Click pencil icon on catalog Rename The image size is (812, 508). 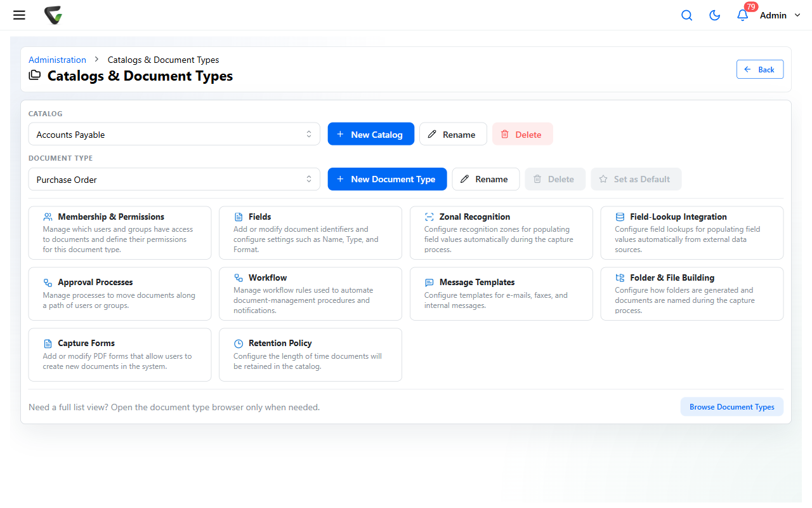432,135
